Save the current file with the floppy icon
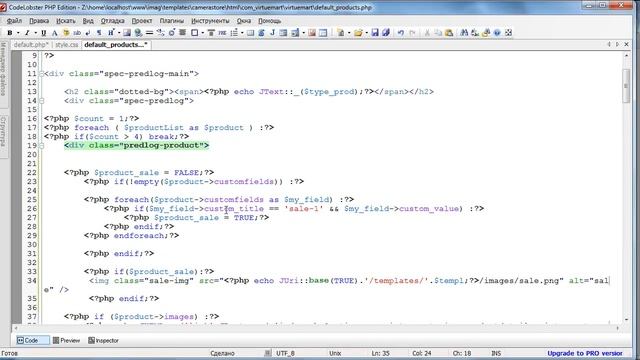The width and height of the screenshot is (640, 360). pyautogui.click(x=375, y=33)
